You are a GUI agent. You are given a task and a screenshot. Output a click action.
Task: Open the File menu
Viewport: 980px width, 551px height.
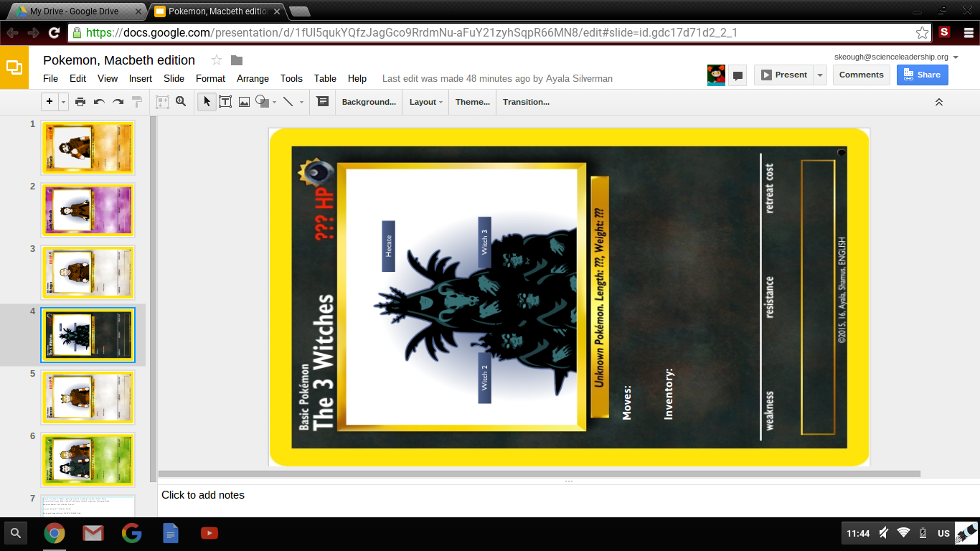[51, 79]
